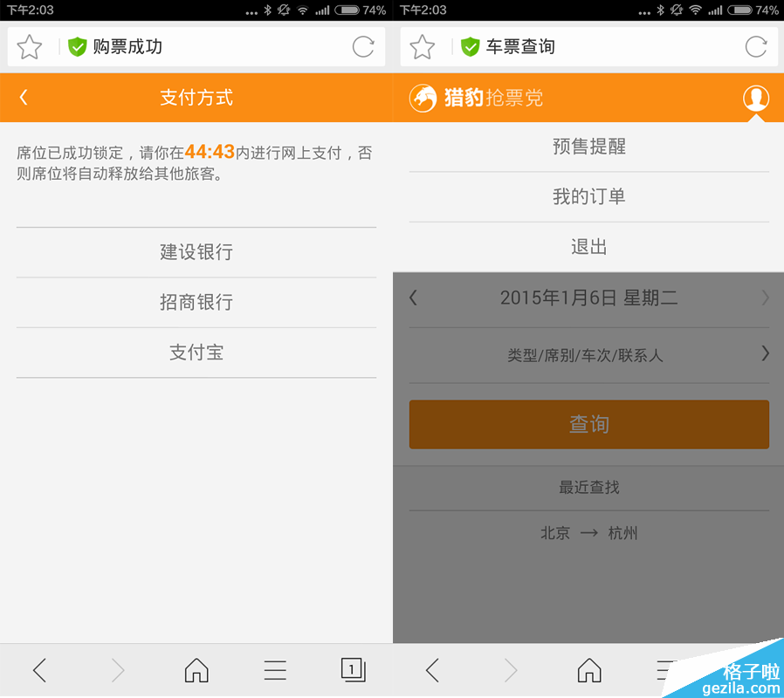
Task: Go to browser home in left screen toolbar
Action: 196,670
